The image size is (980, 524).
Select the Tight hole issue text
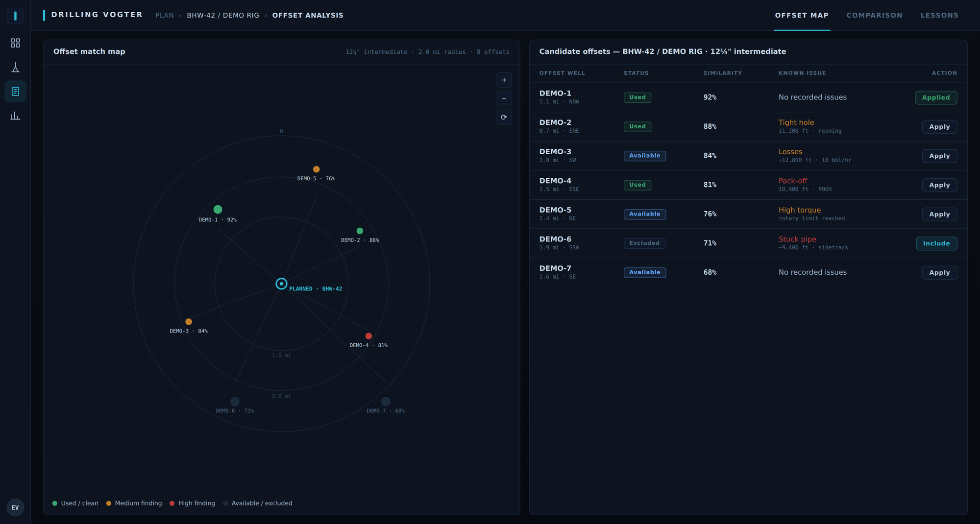[796, 122]
